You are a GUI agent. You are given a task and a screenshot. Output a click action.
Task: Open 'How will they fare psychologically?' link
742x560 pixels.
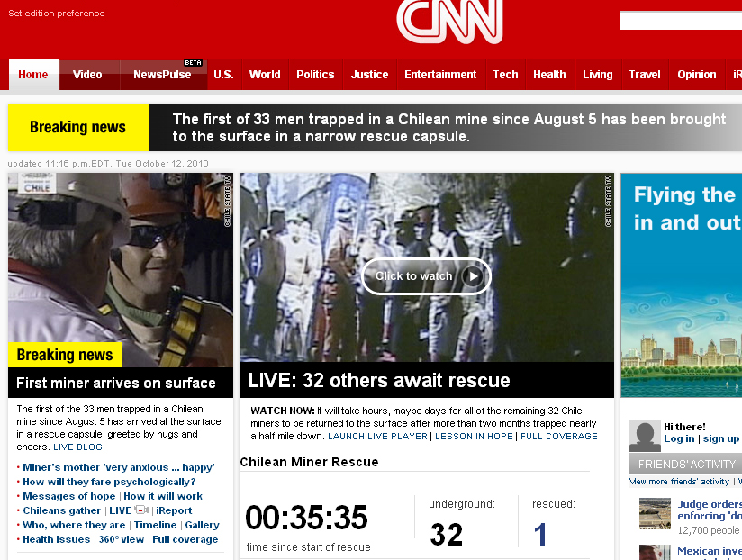pyautogui.click(x=109, y=482)
